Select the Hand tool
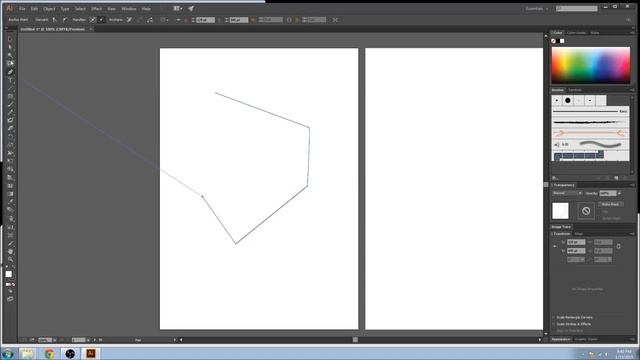 point(10,251)
